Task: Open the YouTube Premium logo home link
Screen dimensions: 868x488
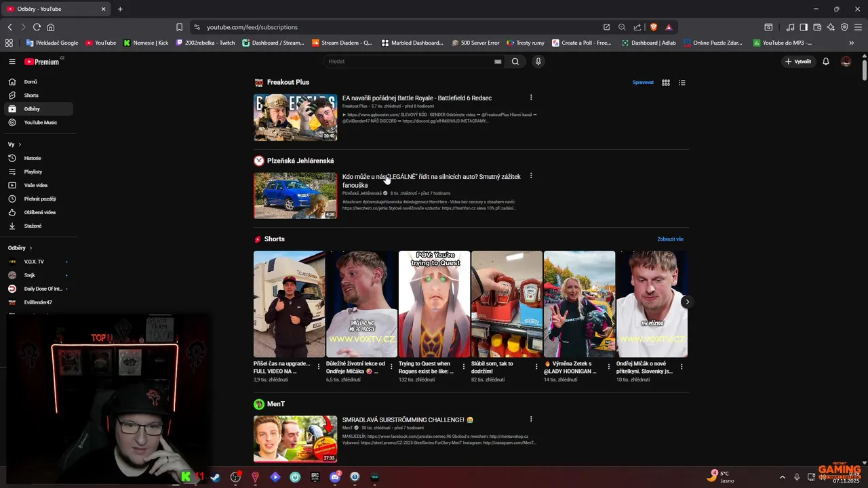Action: pyautogui.click(x=43, y=62)
